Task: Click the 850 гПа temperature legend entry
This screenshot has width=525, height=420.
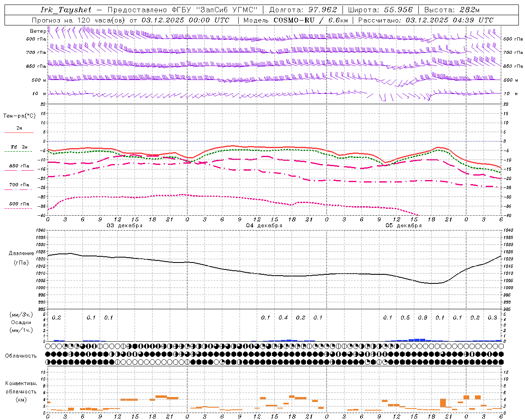Action: tap(19, 166)
